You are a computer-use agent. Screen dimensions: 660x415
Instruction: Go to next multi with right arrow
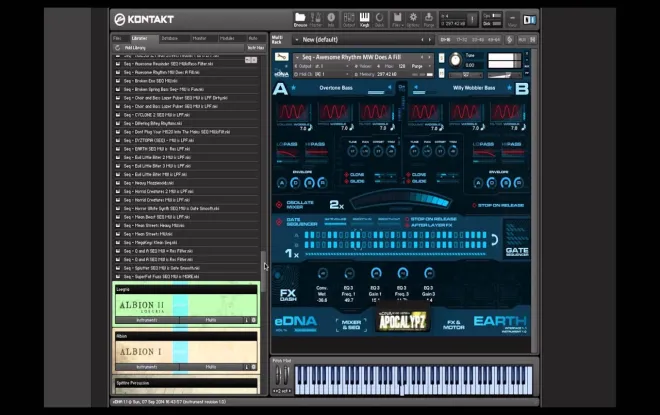point(430,40)
